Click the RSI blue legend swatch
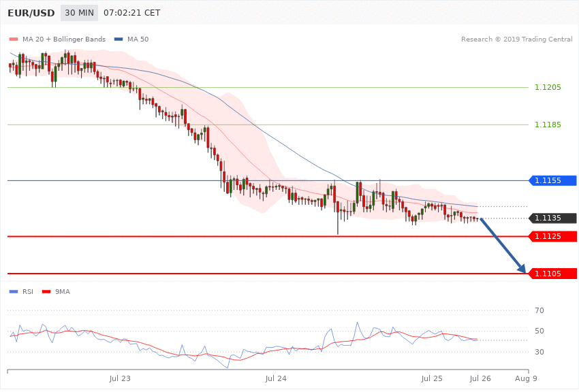The width and height of the screenshot is (579, 392). click(14, 292)
